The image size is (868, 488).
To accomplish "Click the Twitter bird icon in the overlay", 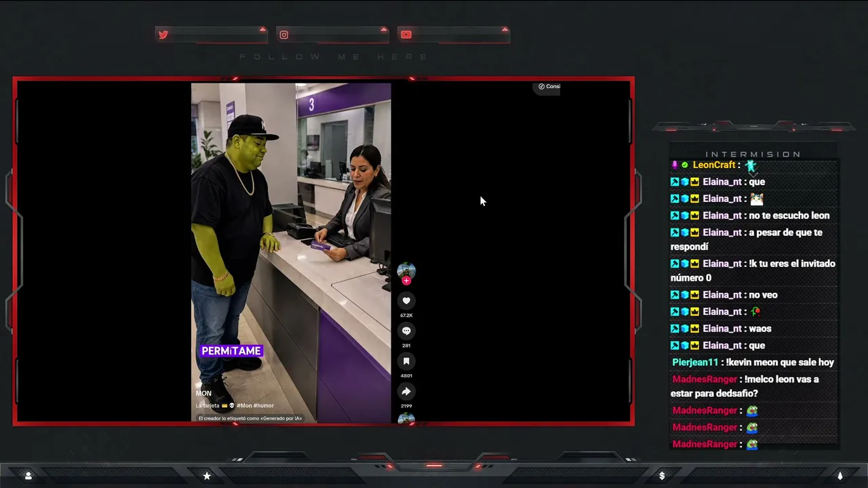I will tap(163, 35).
